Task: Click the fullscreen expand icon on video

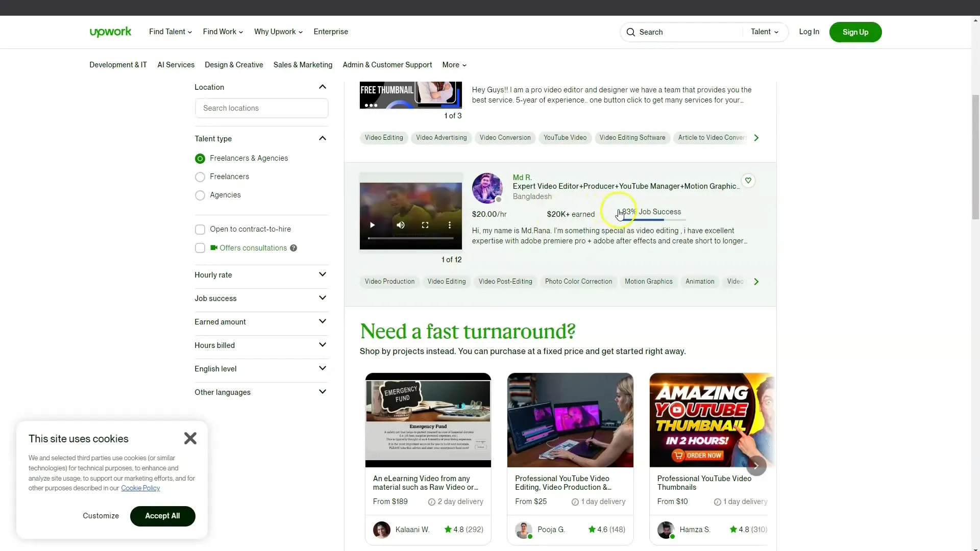Action: tap(425, 224)
